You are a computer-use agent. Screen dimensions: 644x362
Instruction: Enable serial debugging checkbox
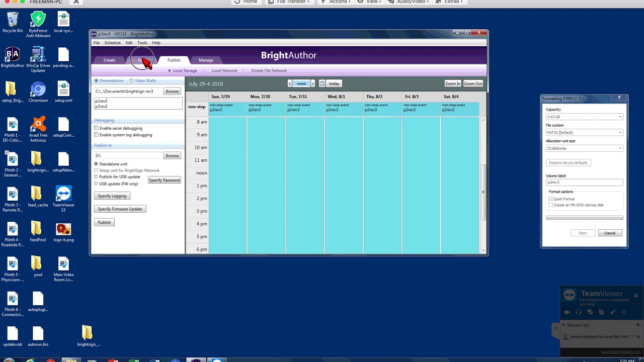coord(96,128)
